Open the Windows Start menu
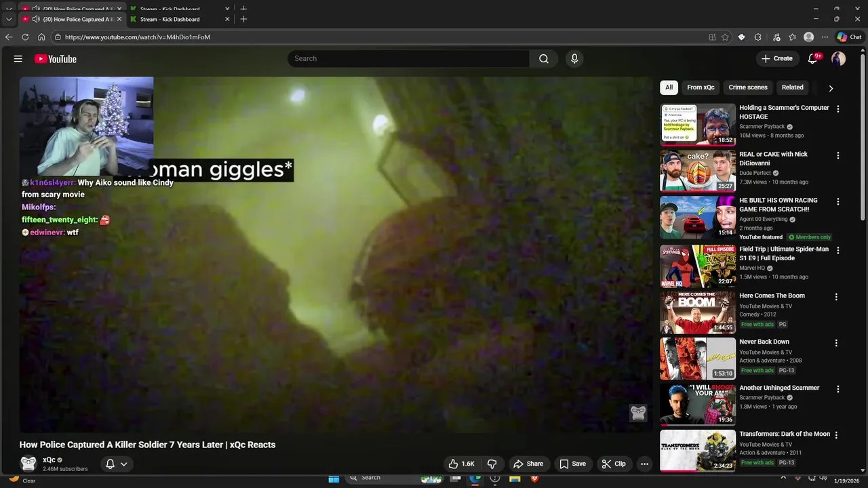Viewport: 868px width, 488px height. tap(334, 479)
